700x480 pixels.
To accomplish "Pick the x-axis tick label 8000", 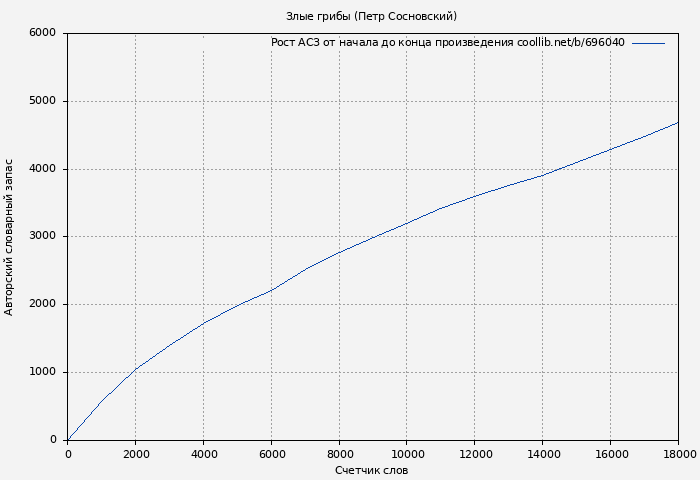I will point(339,454).
